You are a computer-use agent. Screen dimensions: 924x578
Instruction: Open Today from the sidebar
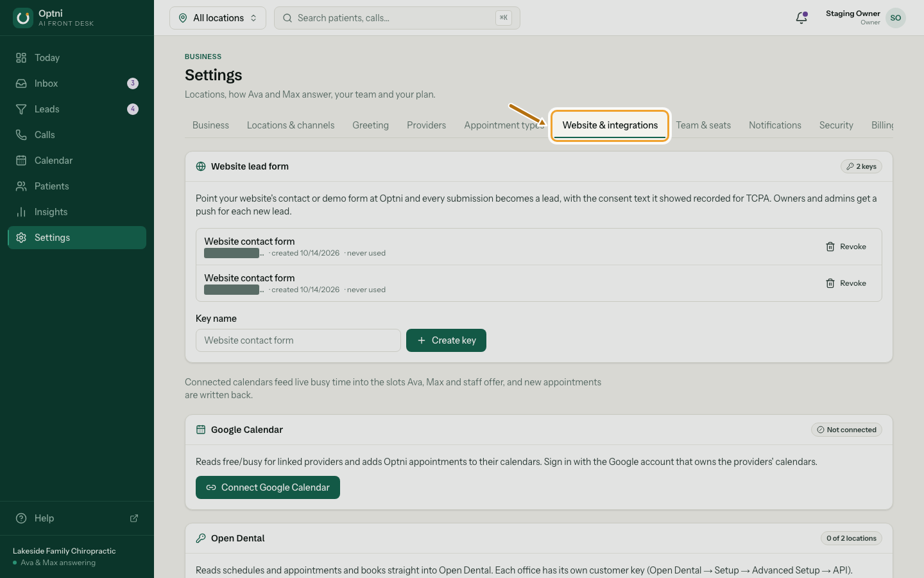(77, 58)
